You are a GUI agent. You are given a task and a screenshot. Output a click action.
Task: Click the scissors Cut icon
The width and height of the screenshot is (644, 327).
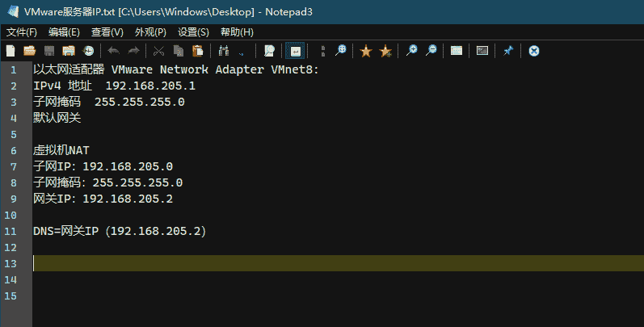pos(158,51)
